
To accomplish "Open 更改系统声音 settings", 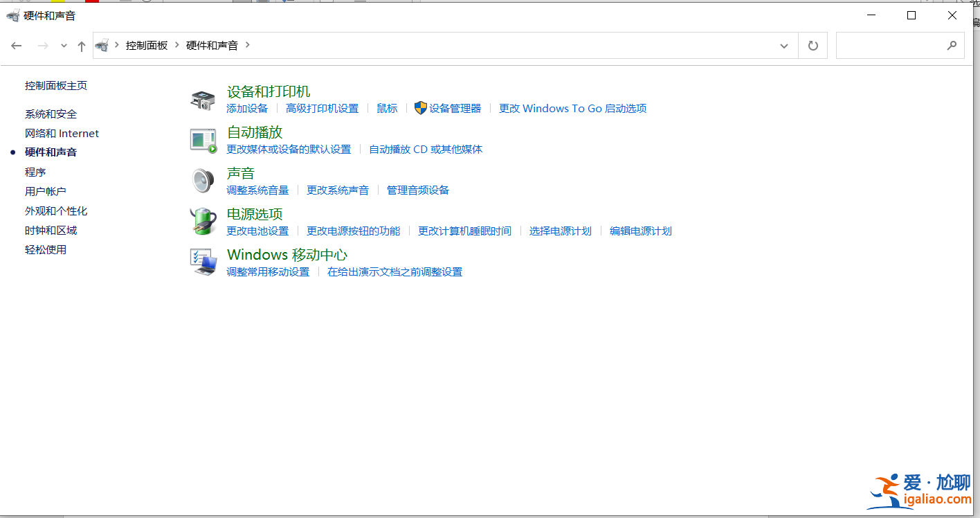I will click(x=338, y=190).
